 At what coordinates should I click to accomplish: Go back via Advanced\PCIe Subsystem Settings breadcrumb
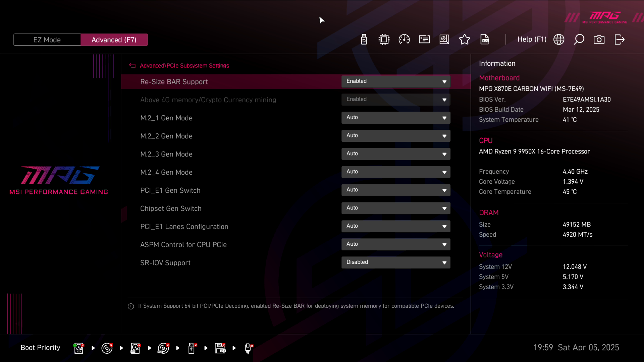pyautogui.click(x=184, y=66)
